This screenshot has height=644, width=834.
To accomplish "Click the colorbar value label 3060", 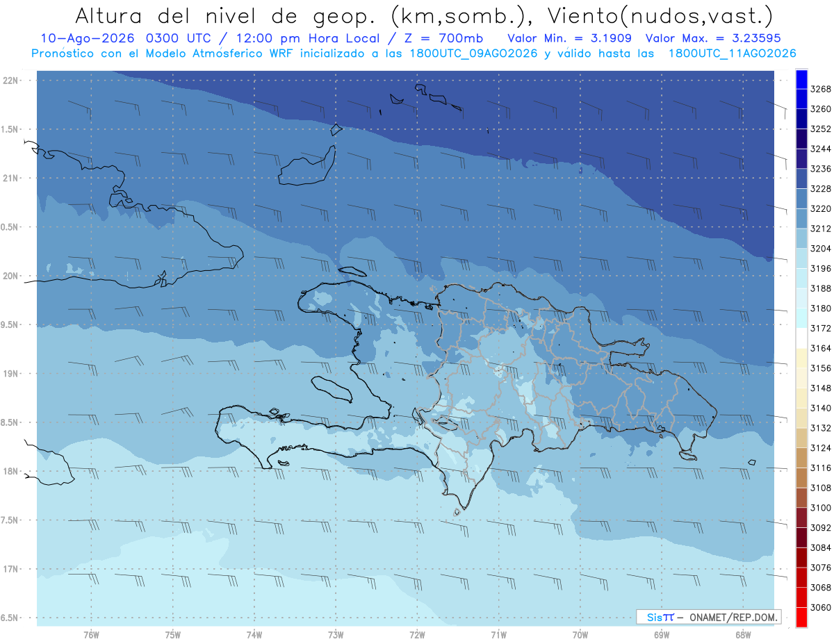I will (x=820, y=607).
